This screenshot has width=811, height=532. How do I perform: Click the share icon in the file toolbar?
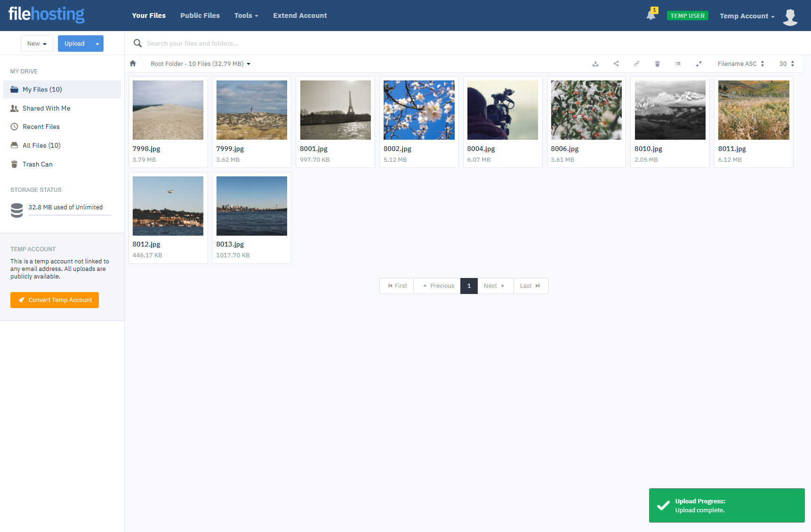tap(616, 64)
